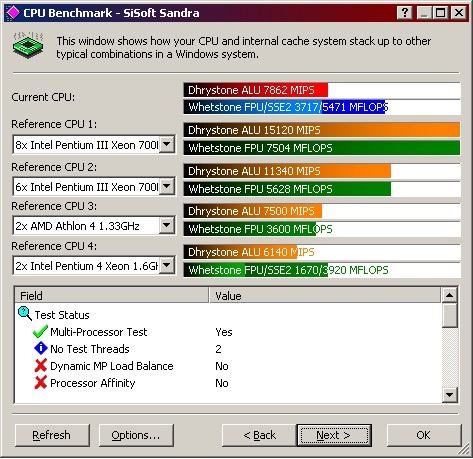Click the pink diamond Sandra title icon
473x459 pixels.
pos(13,12)
